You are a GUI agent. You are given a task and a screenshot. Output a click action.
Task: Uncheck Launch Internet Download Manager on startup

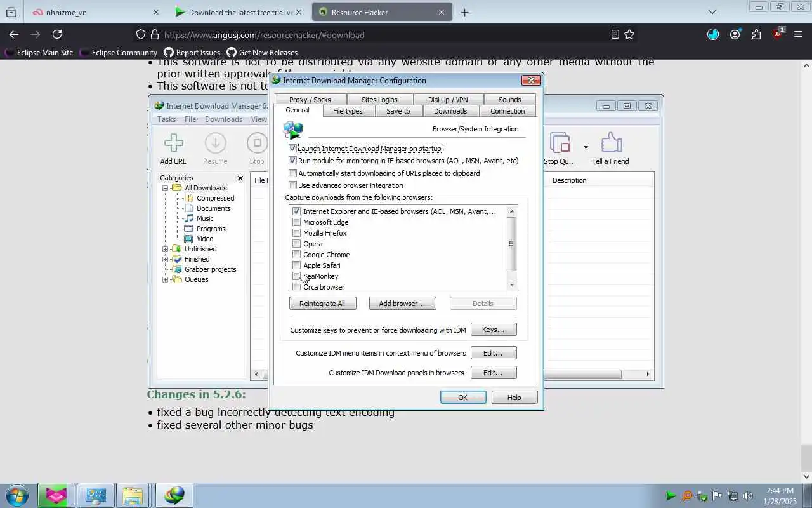pos(292,149)
